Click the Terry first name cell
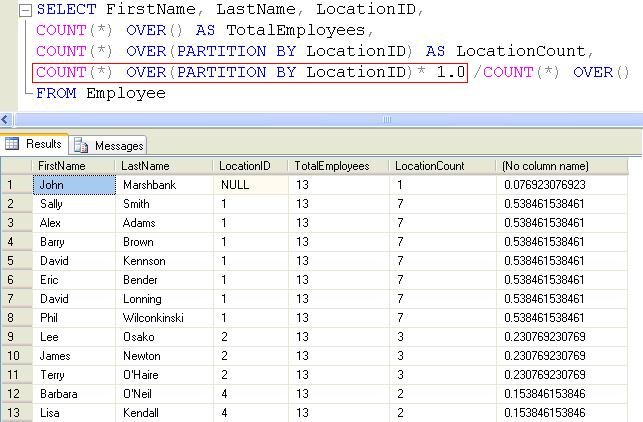This screenshot has width=643, height=422. (x=74, y=375)
